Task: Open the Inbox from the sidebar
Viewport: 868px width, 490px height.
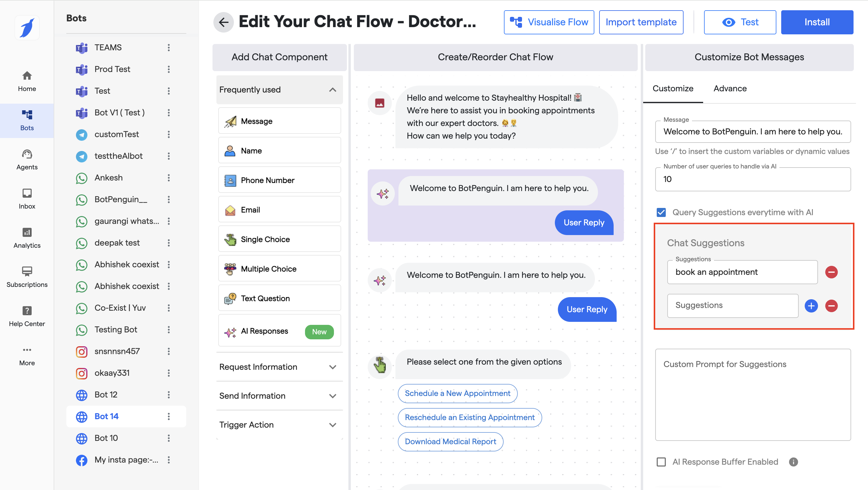Action: [27, 199]
